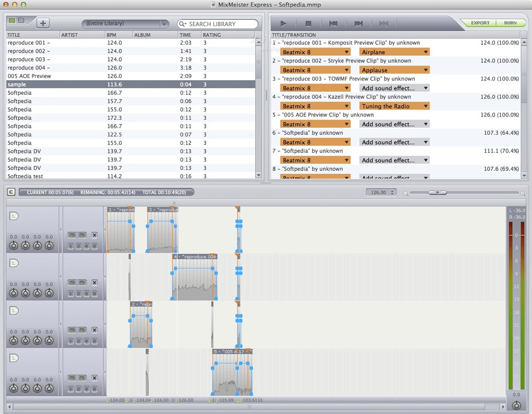Toggle beat button 2 on clip 1 track

pos(78,246)
